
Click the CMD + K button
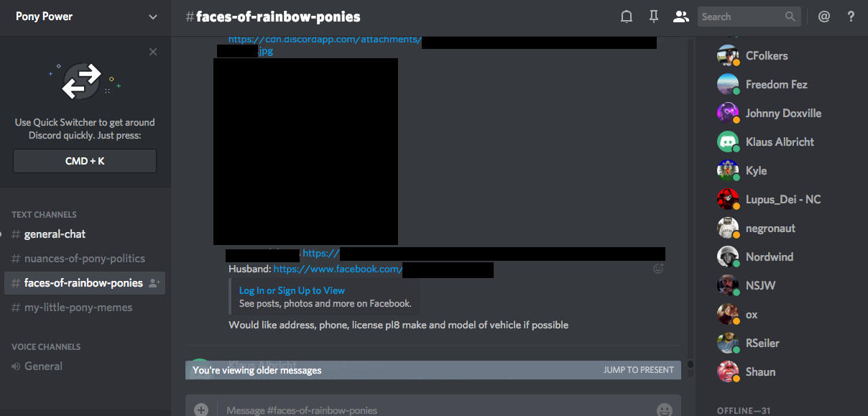click(85, 161)
